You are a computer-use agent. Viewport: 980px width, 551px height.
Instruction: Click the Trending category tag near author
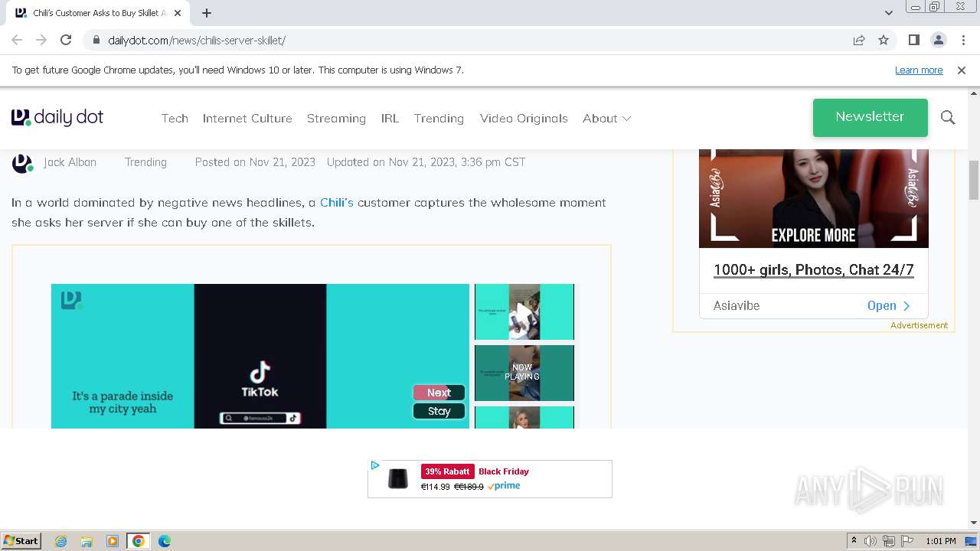coord(145,162)
